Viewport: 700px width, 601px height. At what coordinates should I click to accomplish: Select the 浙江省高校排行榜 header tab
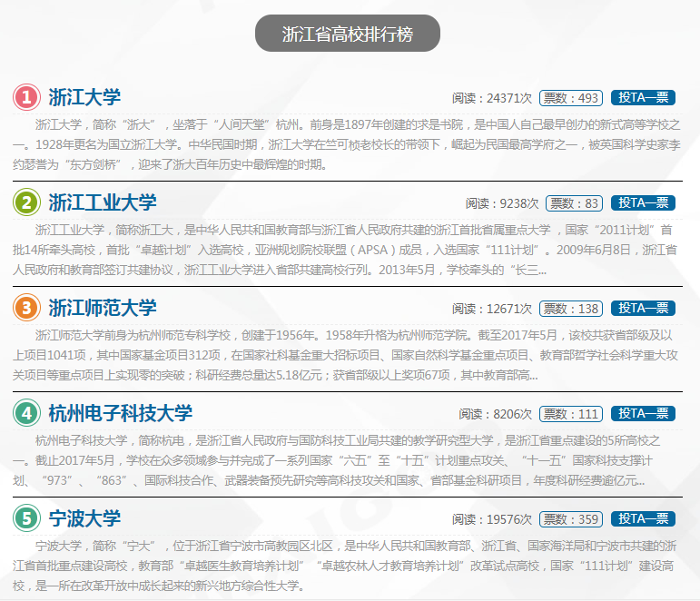pos(348,34)
